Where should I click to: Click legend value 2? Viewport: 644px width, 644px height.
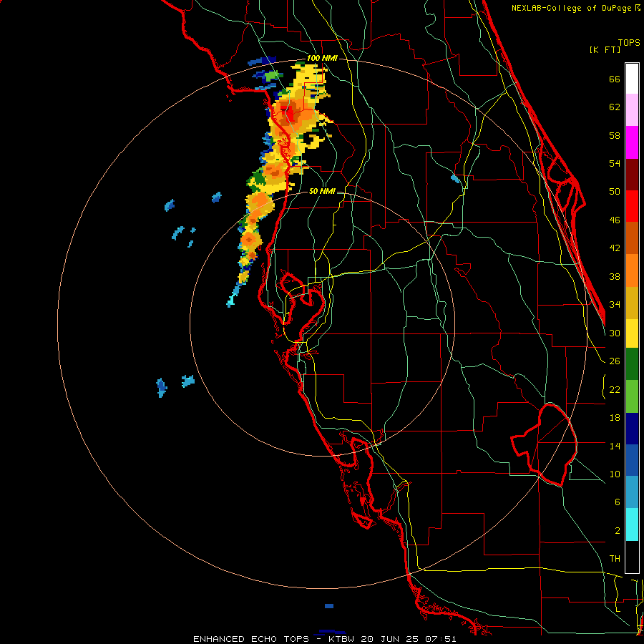tap(617, 531)
